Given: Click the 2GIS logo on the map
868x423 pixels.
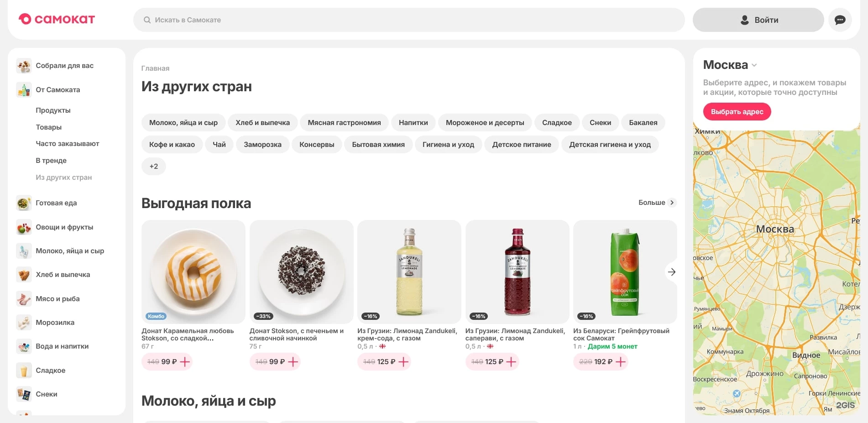Looking at the screenshot, I should point(845,404).
